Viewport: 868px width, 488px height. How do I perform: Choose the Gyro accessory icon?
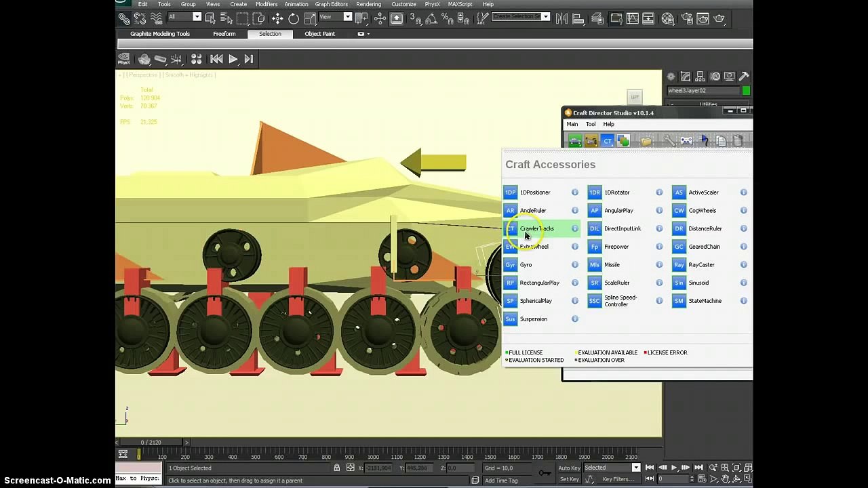(511, 265)
